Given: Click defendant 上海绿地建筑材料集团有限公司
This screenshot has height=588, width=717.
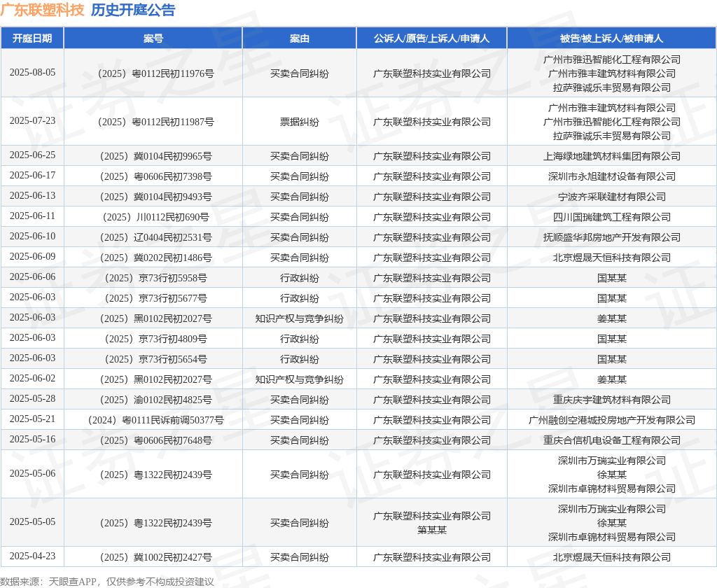Looking at the screenshot, I should point(612,156).
